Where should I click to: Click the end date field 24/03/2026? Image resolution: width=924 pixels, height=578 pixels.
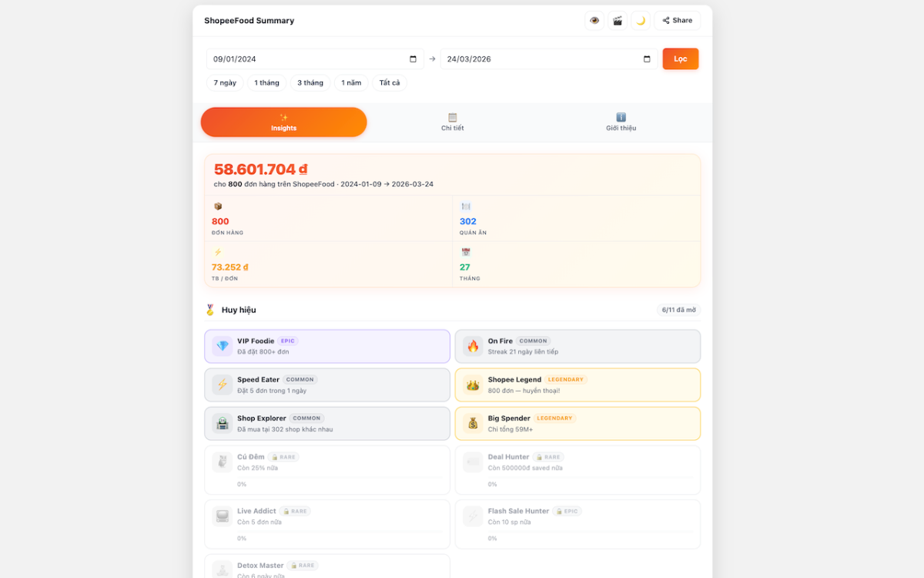549,59
